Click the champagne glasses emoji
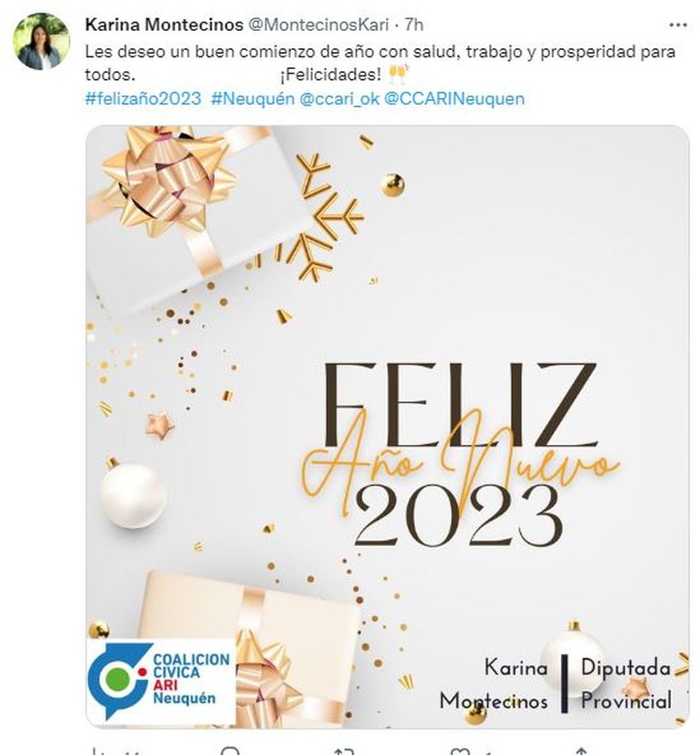The width and height of the screenshot is (700, 755). (x=398, y=75)
